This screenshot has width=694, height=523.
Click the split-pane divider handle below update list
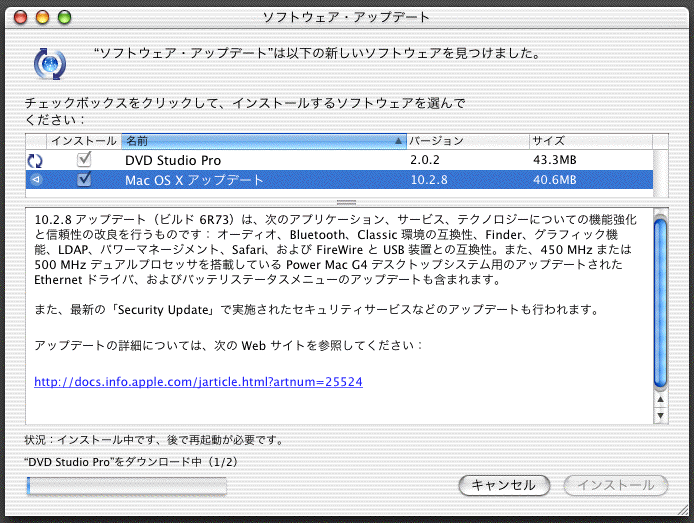347,203
